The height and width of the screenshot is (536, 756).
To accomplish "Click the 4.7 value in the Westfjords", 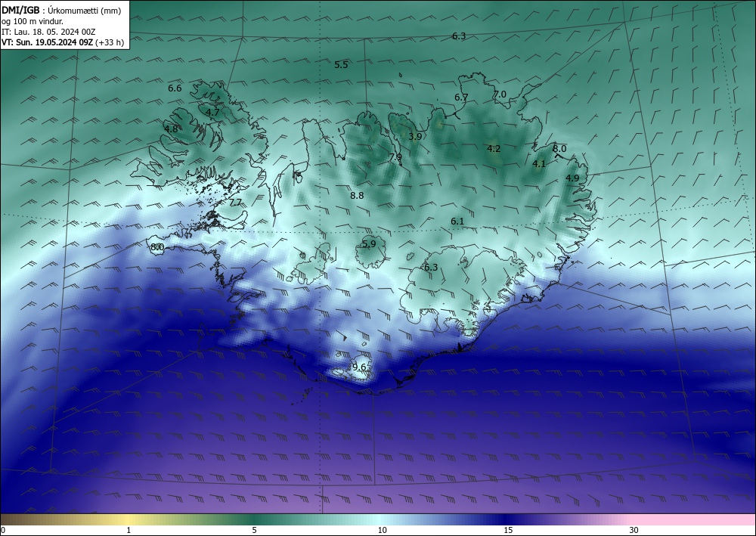I will [x=212, y=113].
